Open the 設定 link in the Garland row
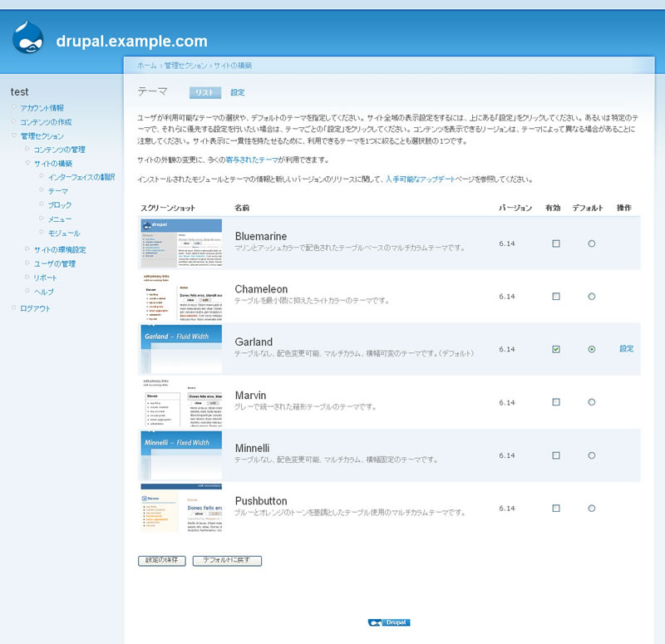665x644 pixels. click(627, 349)
